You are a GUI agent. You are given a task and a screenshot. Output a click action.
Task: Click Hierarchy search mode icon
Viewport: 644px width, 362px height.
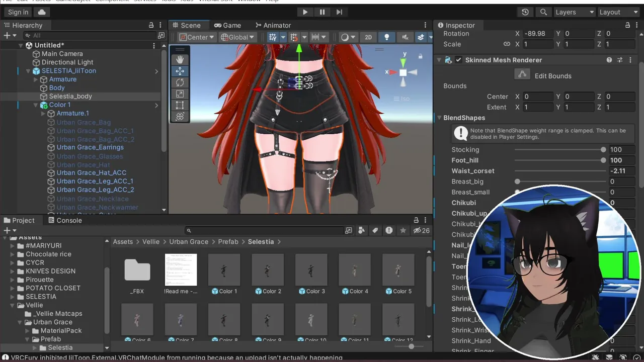(161, 35)
